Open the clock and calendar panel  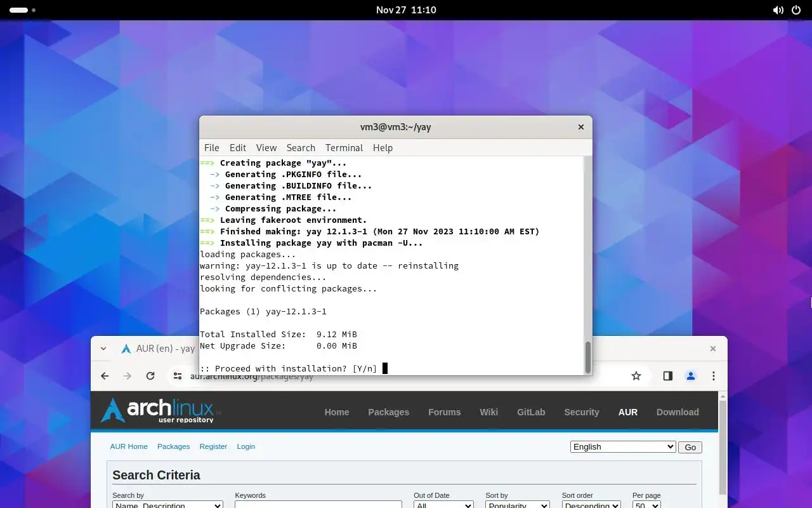406,10
